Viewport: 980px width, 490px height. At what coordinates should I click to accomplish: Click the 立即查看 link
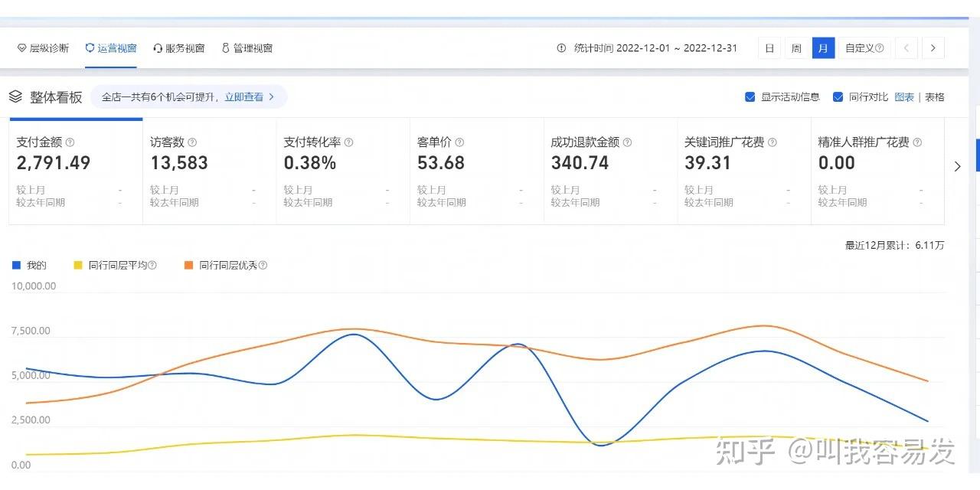click(243, 97)
